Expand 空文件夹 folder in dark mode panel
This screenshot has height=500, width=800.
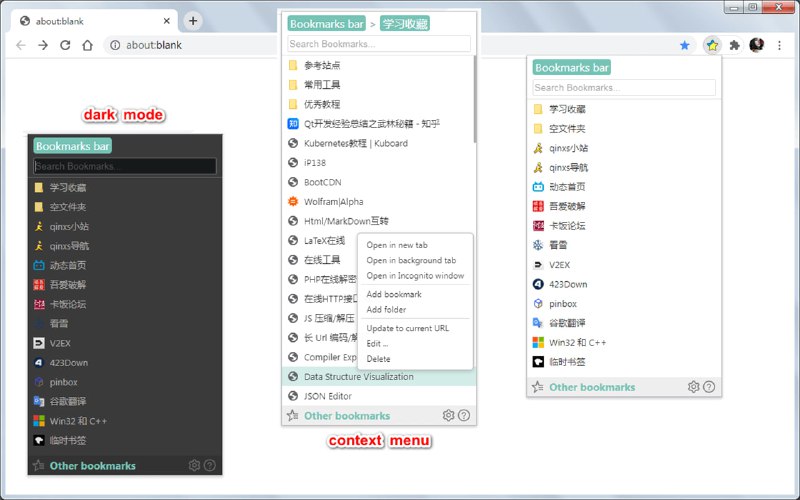tap(67, 207)
